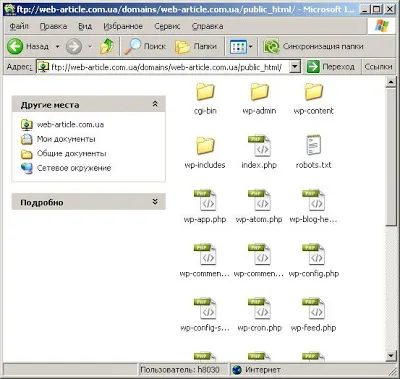This screenshot has width=400, height=379.
Task: Click the robots.txt file name label
Action: pyautogui.click(x=314, y=165)
